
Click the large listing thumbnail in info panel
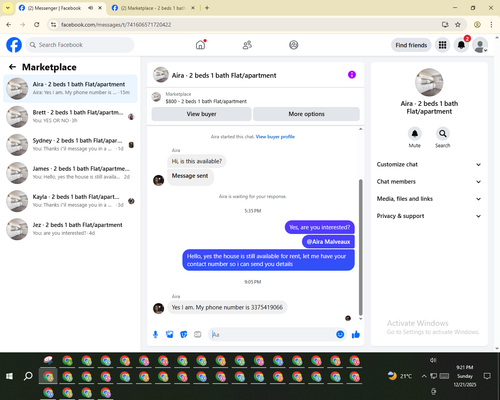429,82
